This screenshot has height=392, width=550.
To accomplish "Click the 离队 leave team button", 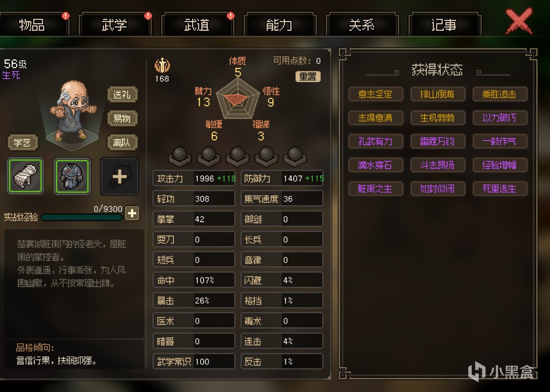I will click(x=122, y=142).
